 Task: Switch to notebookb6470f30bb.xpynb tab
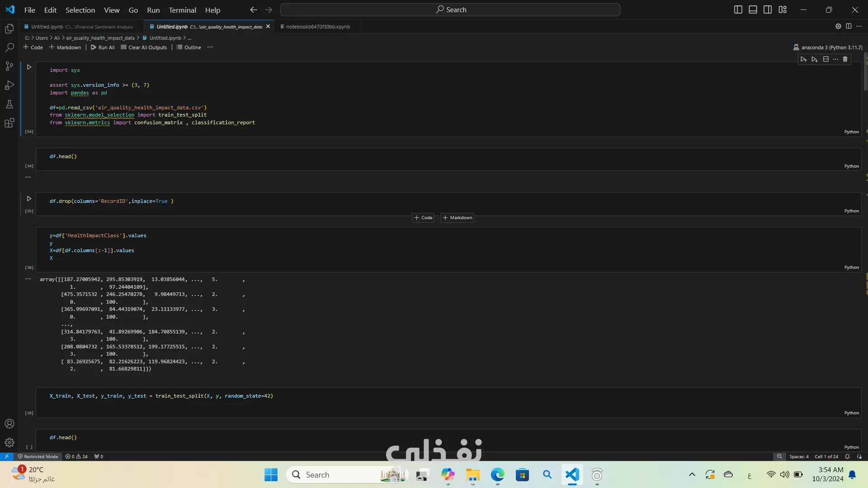[317, 27]
